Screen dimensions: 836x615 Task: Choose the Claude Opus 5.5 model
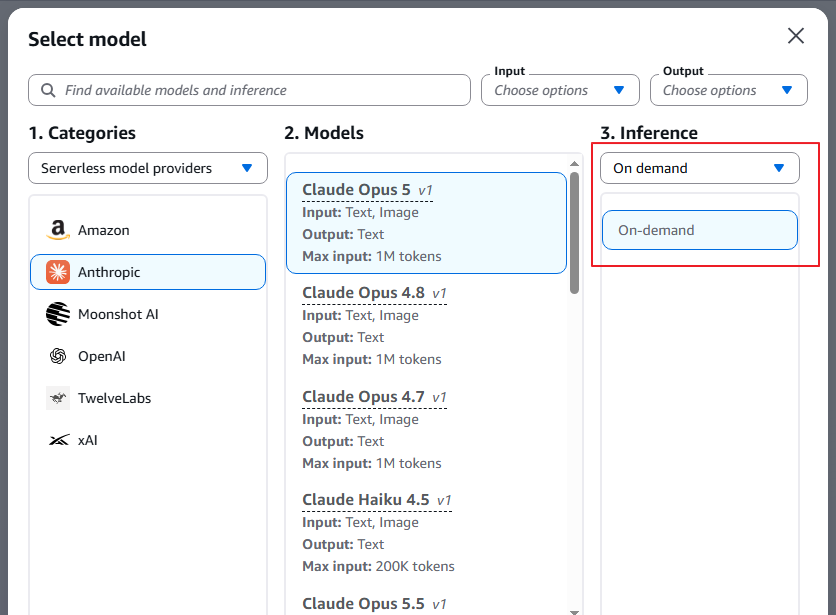tap(426, 603)
